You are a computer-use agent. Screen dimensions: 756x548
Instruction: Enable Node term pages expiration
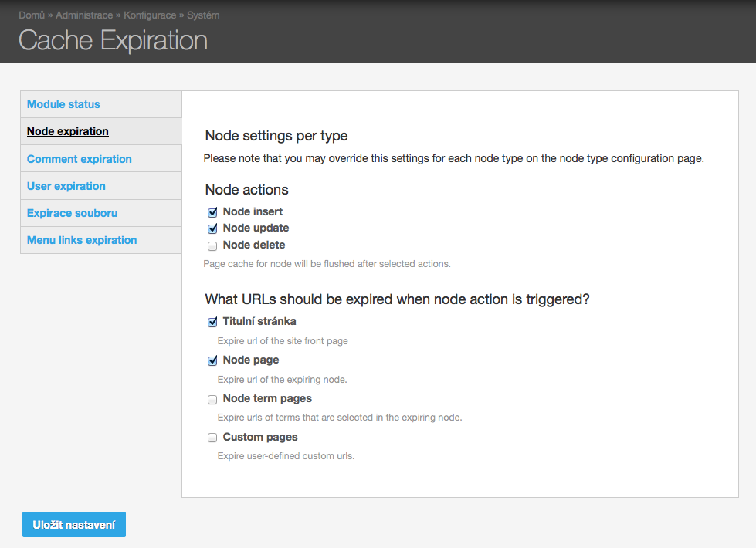[212, 400]
